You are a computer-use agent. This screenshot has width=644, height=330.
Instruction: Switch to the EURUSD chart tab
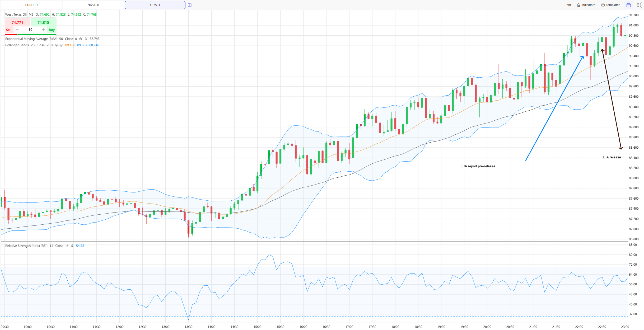(31, 5)
